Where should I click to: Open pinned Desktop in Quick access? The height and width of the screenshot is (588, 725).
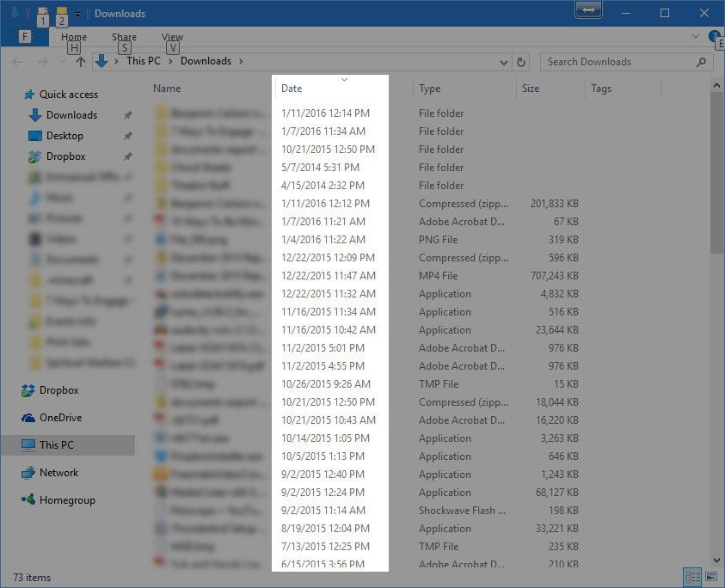65,136
